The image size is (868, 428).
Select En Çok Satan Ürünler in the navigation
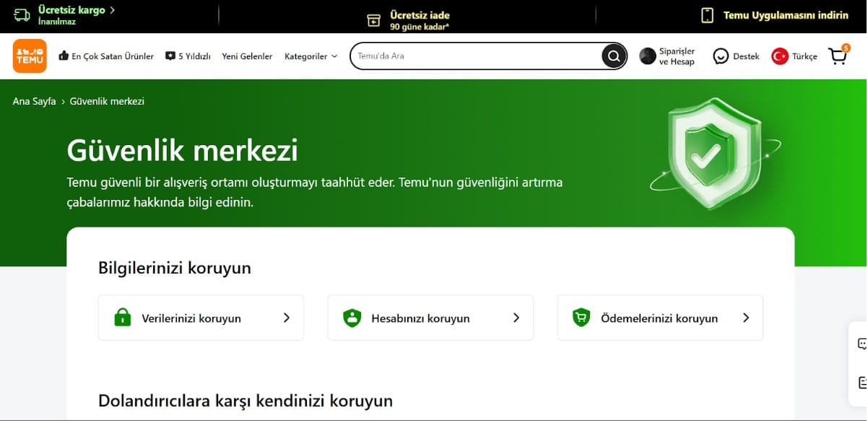pyautogui.click(x=106, y=56)
